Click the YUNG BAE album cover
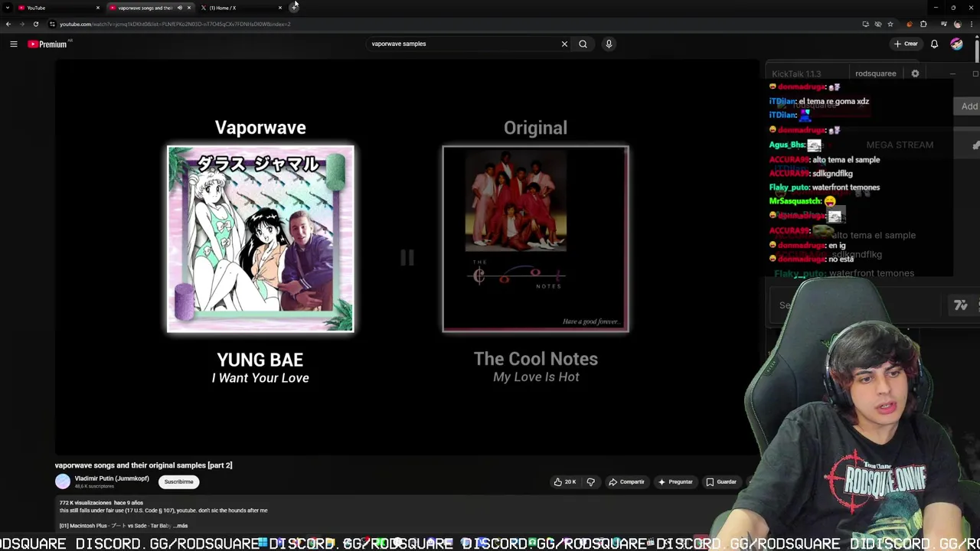Viewport: 980px width, 551px height. pyautogui.click(x=260, y=239)
